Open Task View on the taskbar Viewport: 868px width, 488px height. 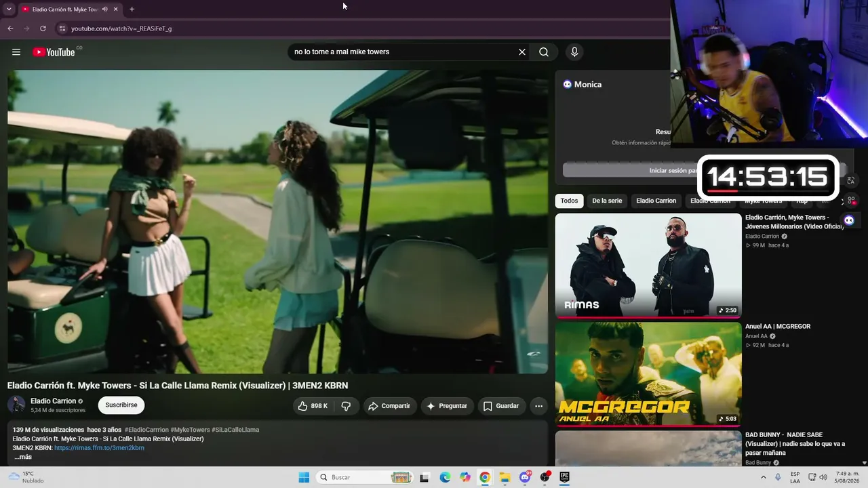[425, 477]
